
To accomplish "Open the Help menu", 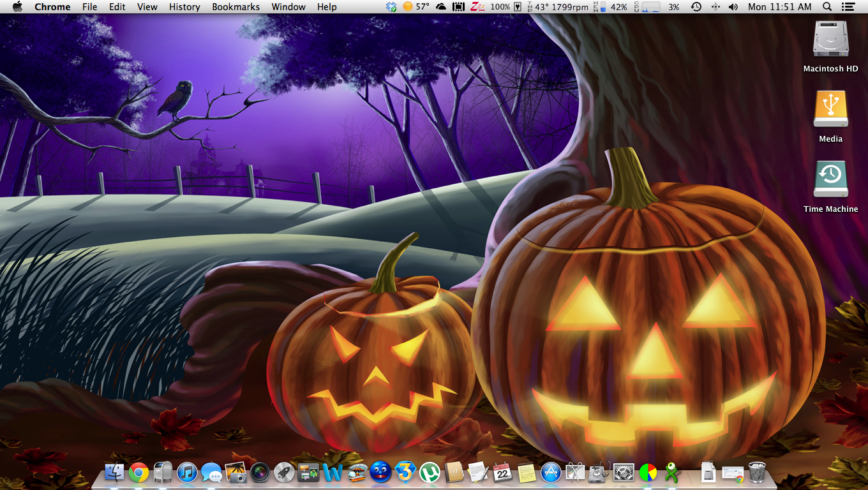I will tap(327, 7).
